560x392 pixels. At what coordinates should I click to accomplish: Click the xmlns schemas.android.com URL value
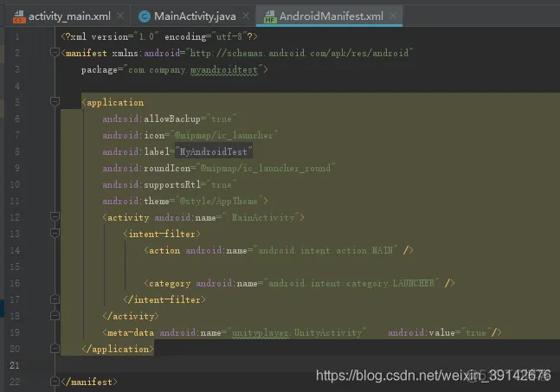(299, 53)
